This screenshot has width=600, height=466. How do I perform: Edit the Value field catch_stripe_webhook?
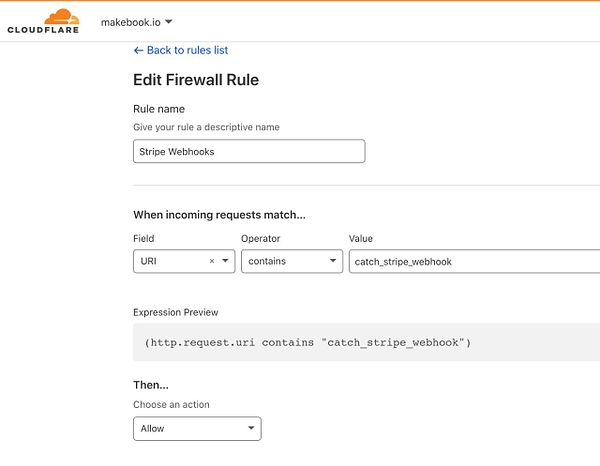(470, 261)
